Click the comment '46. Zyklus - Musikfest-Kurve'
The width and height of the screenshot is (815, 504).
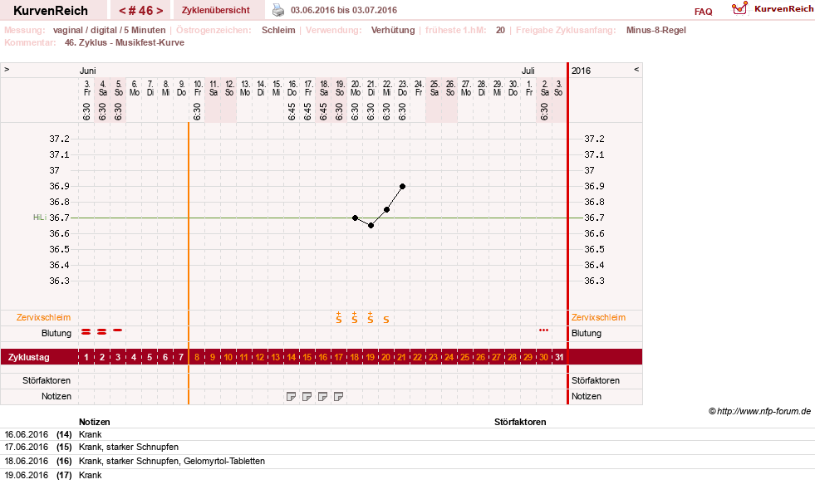coord(125,42)
